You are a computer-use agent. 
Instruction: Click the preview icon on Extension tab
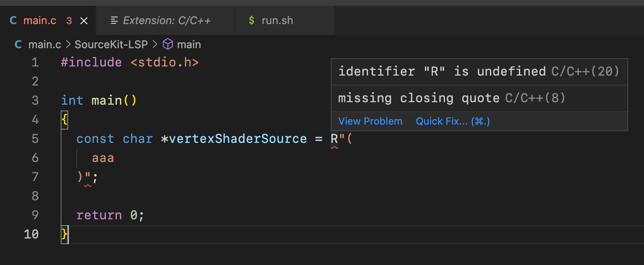114,21
